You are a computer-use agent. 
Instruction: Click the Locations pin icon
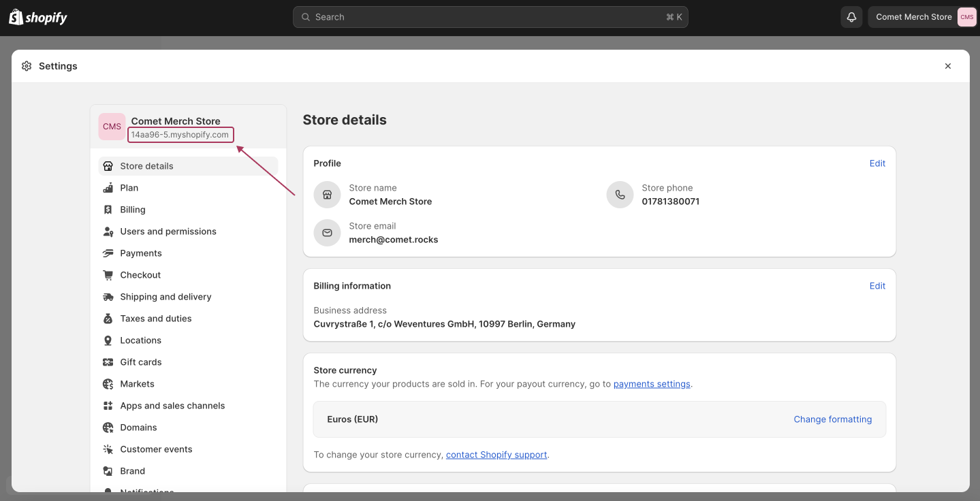108,340
